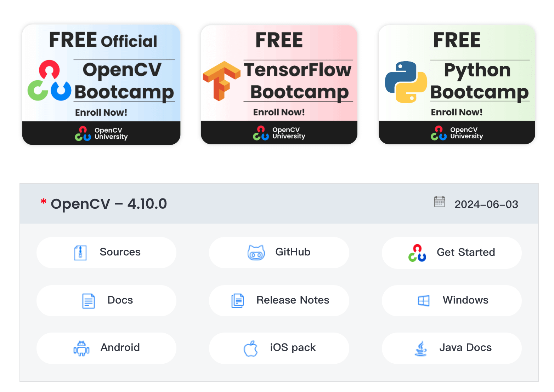Open the FREE Official OpenCV Bootcamp banner
554x392 pixels.
(x=101, y=85)
